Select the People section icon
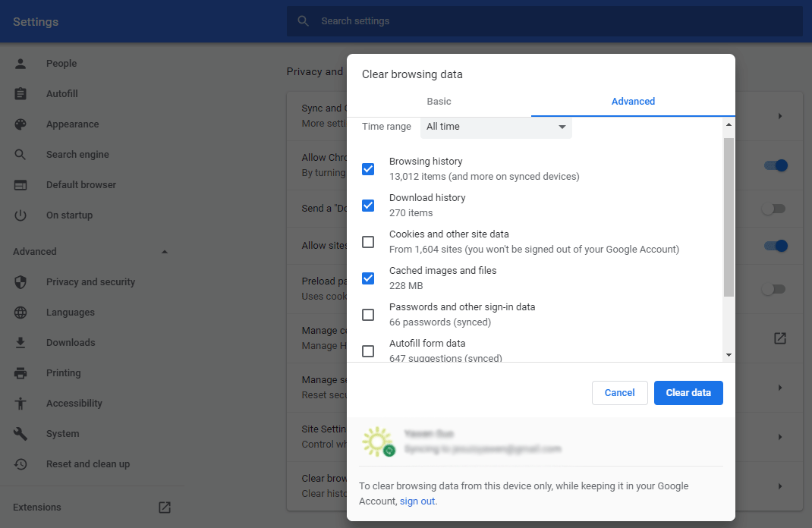 coord(20,63)
